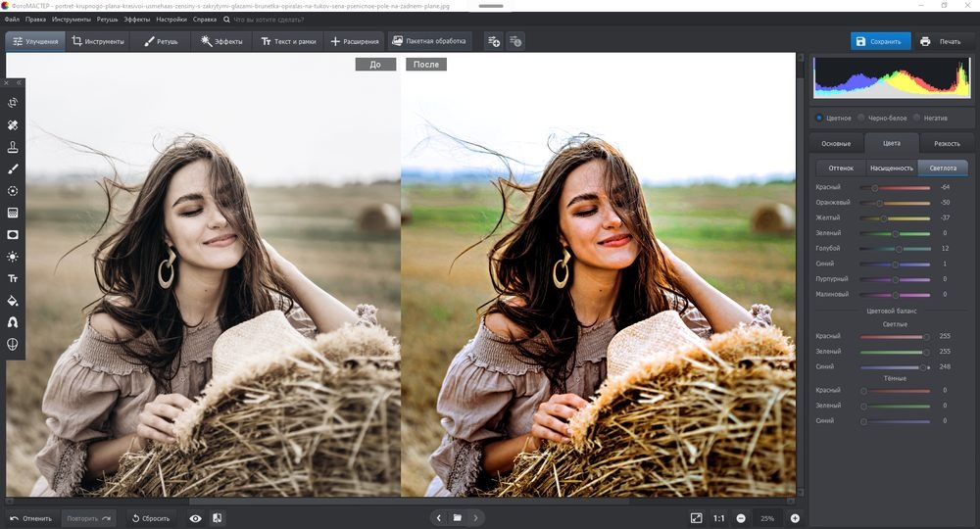Click the fit-to-screen icon in bottom bar
980x529 pixels.
[x=696, y=518]
